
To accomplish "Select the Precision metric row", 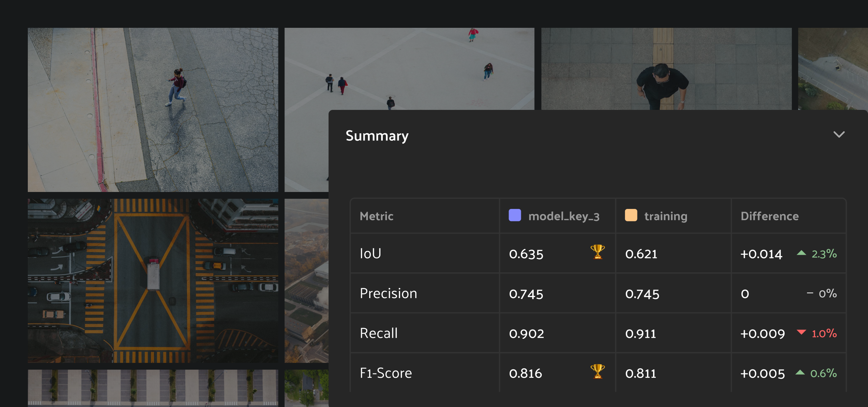I will (x=389, y=293).
